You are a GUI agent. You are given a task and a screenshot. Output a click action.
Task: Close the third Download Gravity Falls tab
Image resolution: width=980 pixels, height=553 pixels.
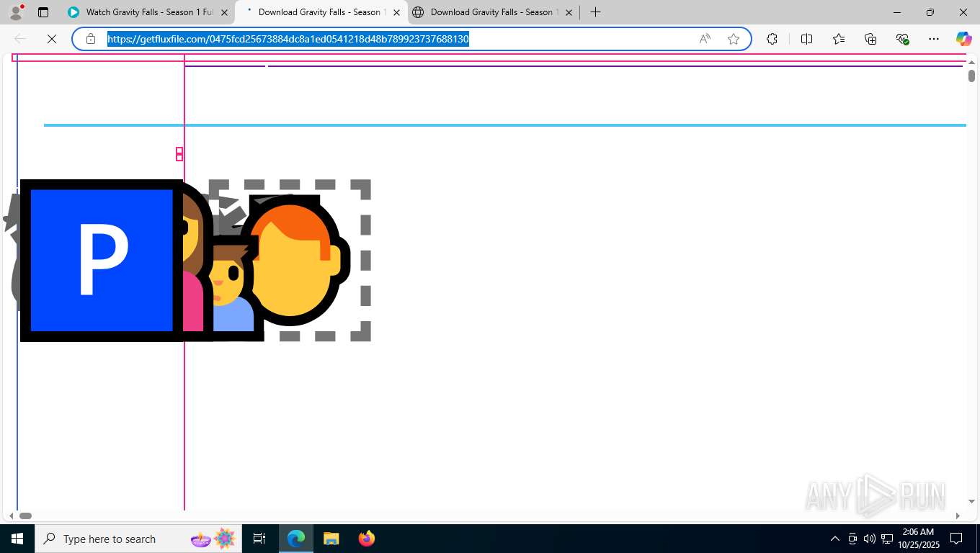tap(569, 12)
